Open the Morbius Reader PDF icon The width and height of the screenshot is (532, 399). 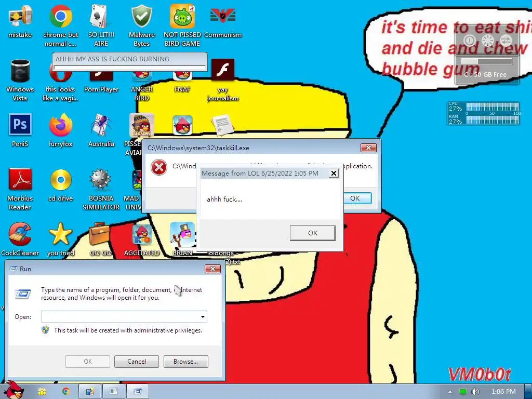click(x=20, y=189)
